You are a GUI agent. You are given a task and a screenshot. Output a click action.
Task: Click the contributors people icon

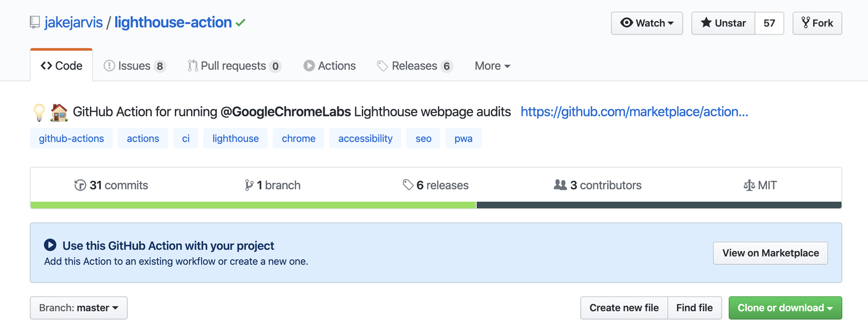tap(560, 185)
